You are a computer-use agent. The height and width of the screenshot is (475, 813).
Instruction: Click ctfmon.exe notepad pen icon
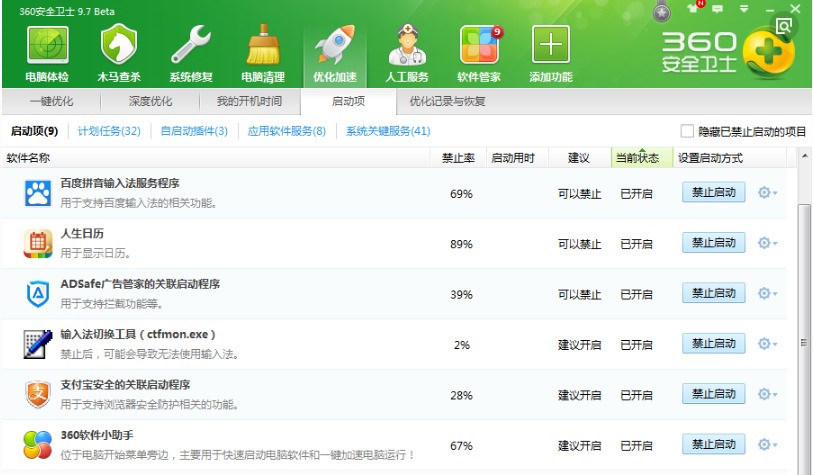[38, 344]
